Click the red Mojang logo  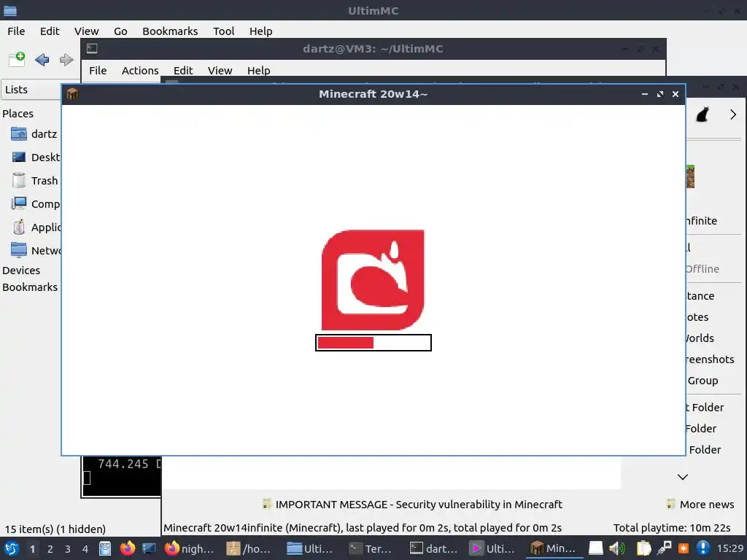tap(373, 280)
